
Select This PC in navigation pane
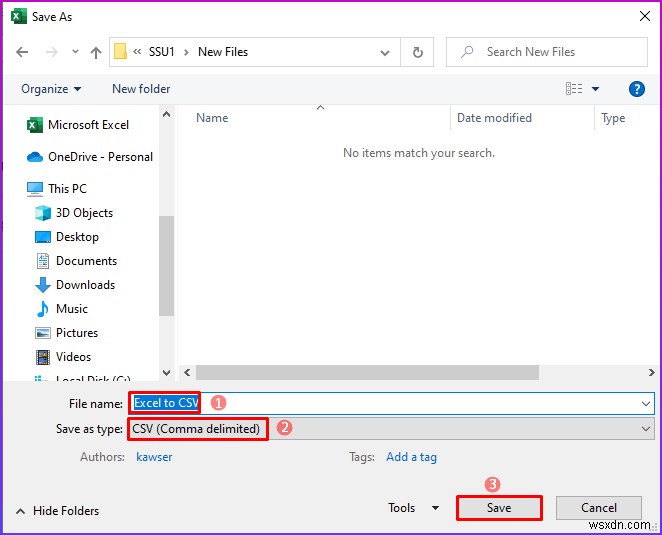[x=67, y=188]
